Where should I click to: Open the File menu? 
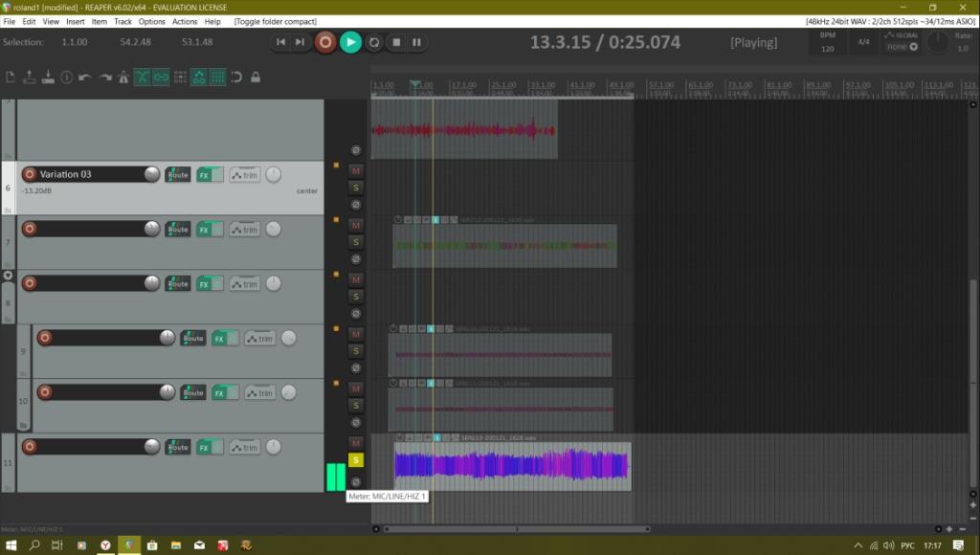point(9,21)
